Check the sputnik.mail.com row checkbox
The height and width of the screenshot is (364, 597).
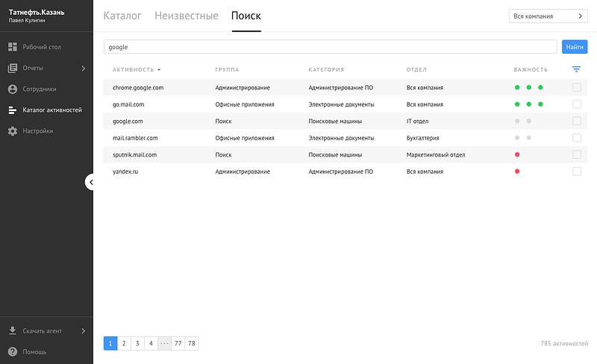(x=577, y=154)
